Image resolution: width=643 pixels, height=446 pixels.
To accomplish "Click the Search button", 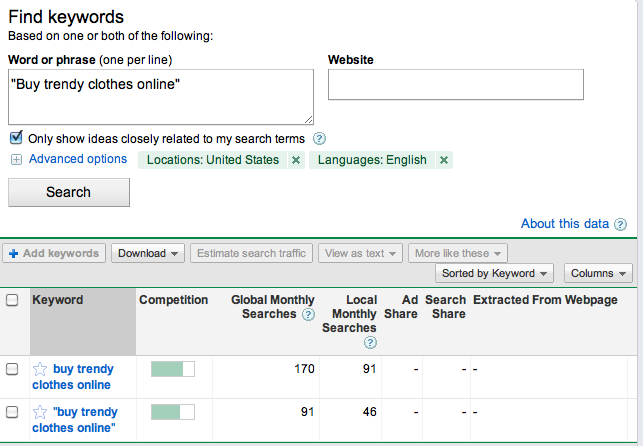I will click(69, 192).
